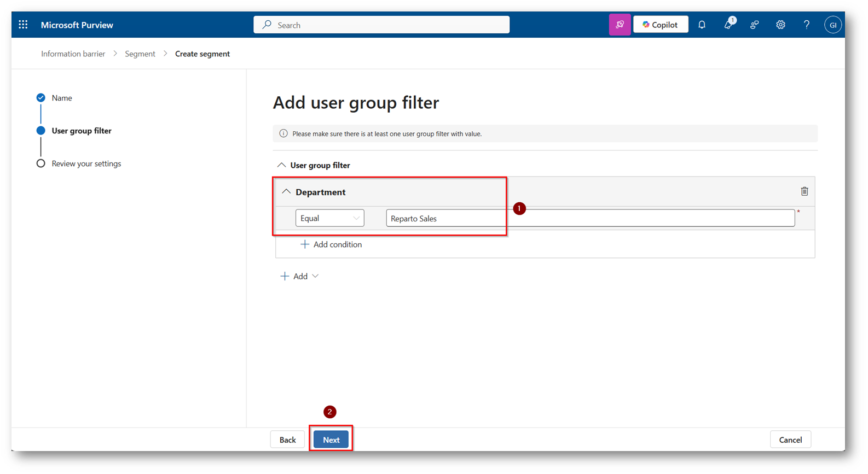Delete Department filter with trash icon
868x474 pixels.
[804, 191]
